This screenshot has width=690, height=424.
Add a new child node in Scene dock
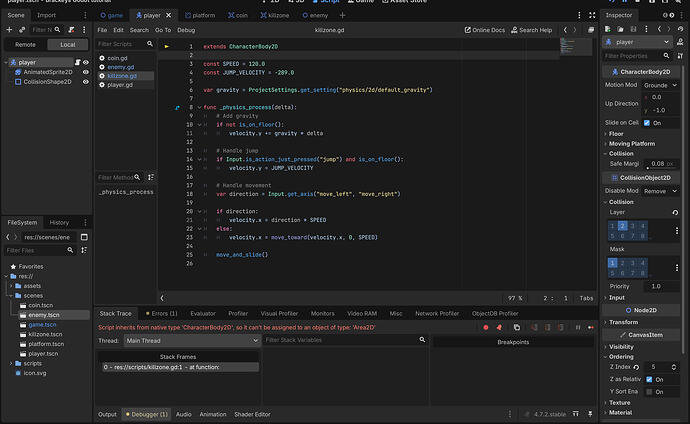pos(9,29)
